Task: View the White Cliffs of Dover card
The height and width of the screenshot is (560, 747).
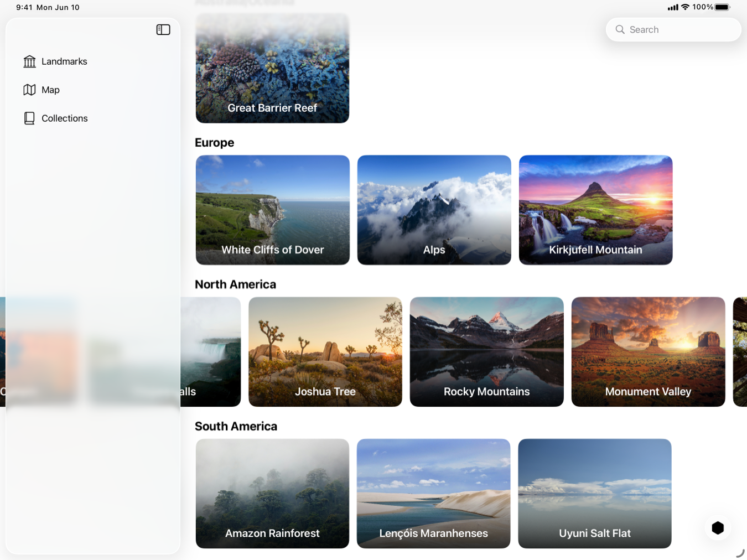Action: pos(272,210)
